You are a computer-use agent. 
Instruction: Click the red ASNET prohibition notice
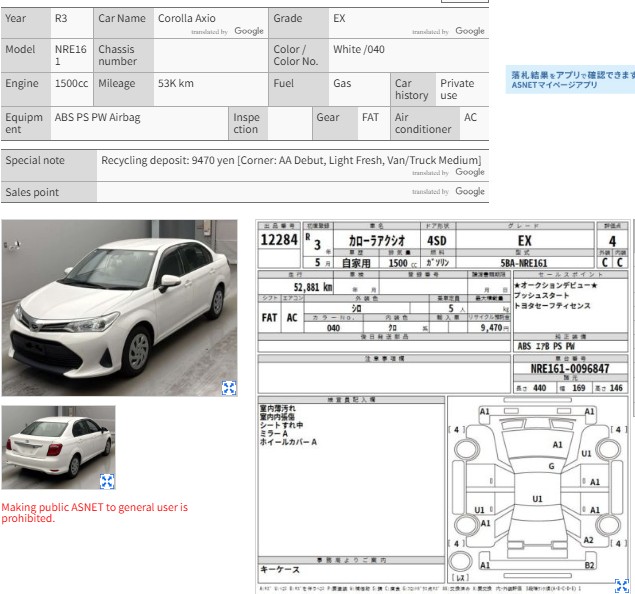(95, 513)
